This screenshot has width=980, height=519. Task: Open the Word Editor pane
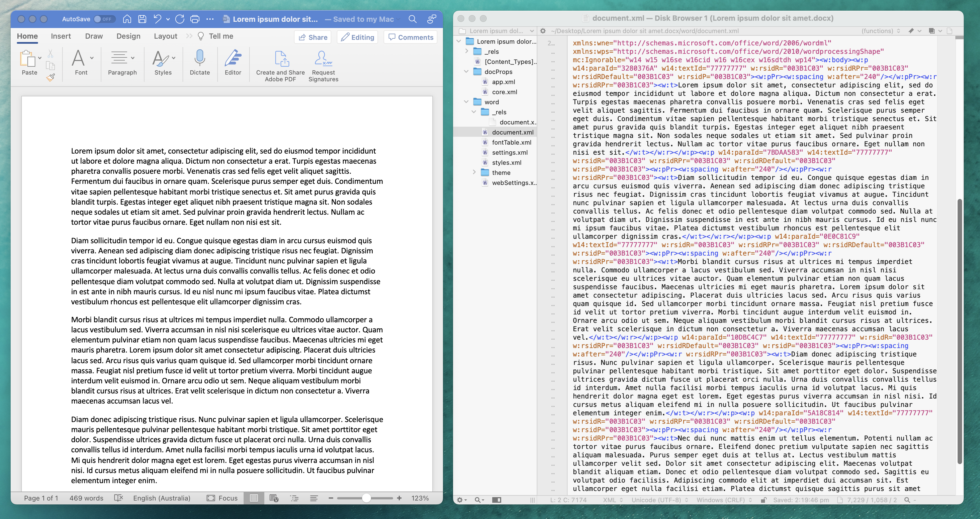[x=233, y=63]
